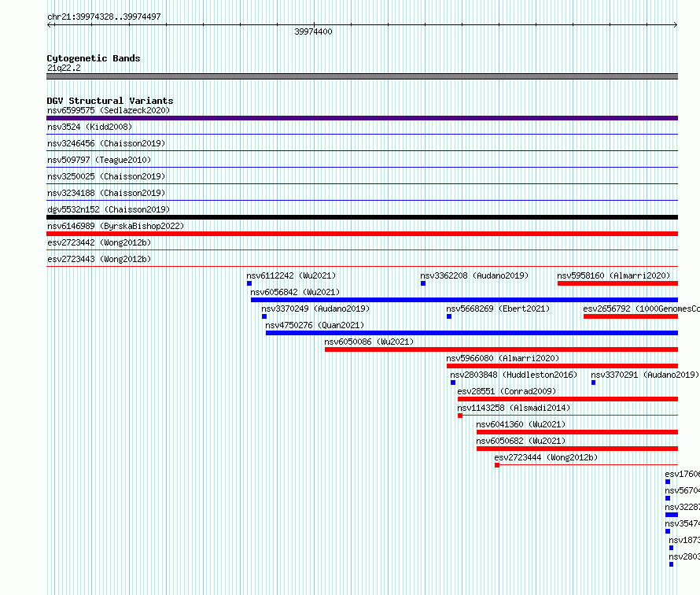Image resolution: width=700 pixels, height=595 pixels.
Task: Select esv2723443 (Wong2012b) variant
Action: click(99, 259)
